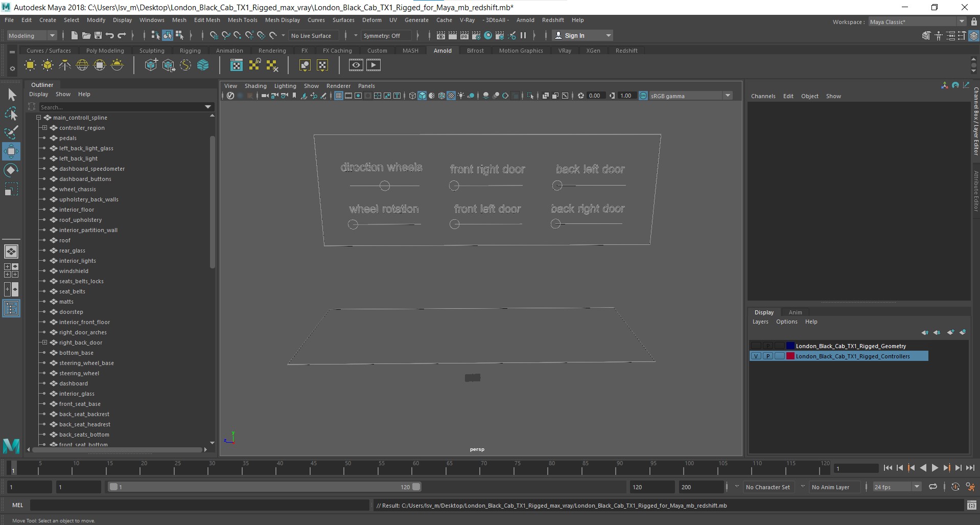Image resolution: width=980 pixels, height=525 pixels.
Task: Play animation forwards
Action: coord(935,468)
